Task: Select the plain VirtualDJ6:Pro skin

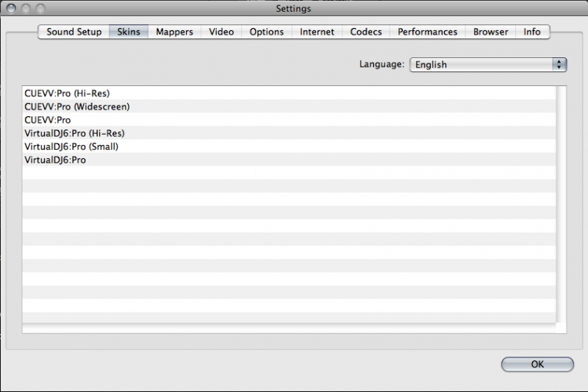Action: point(55,160)
